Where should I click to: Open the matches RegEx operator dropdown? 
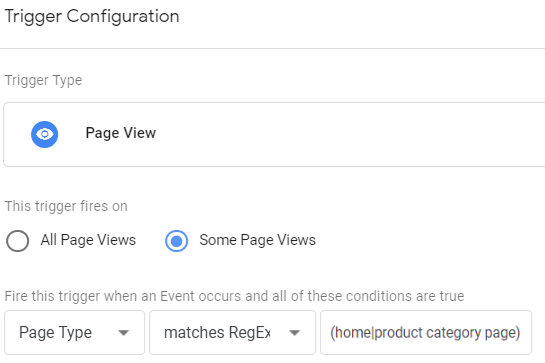pos(233,332)
